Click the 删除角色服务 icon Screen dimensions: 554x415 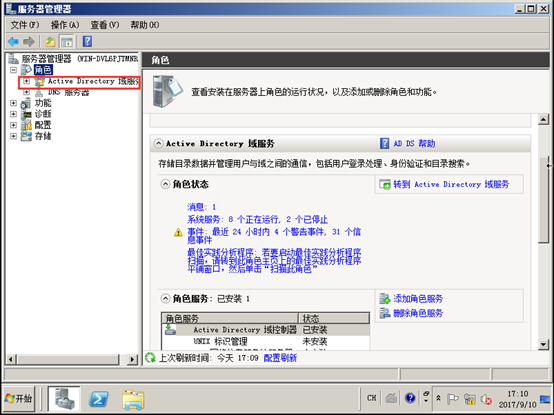[x=384, y=313]
